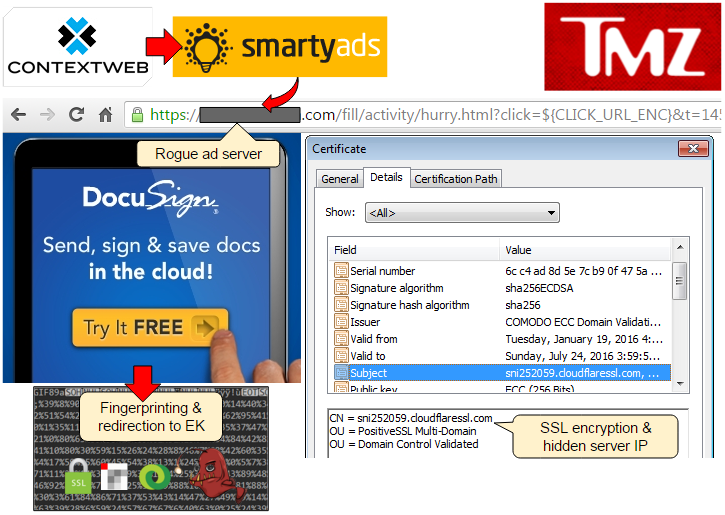Select the Details certificate tab
The width and height of the screenshot is (725, 515).
tap(387, 178)
